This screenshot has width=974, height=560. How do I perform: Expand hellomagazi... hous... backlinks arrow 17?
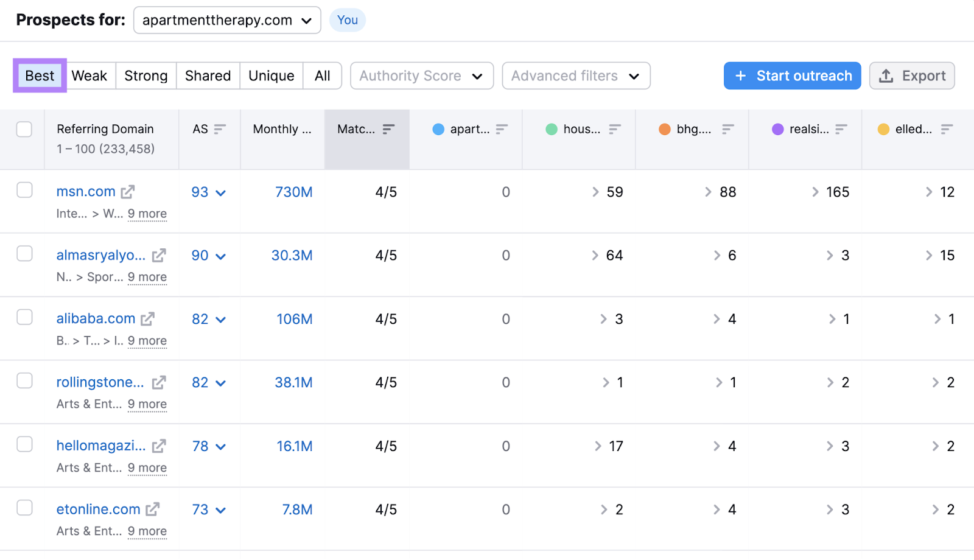[598, 446]
